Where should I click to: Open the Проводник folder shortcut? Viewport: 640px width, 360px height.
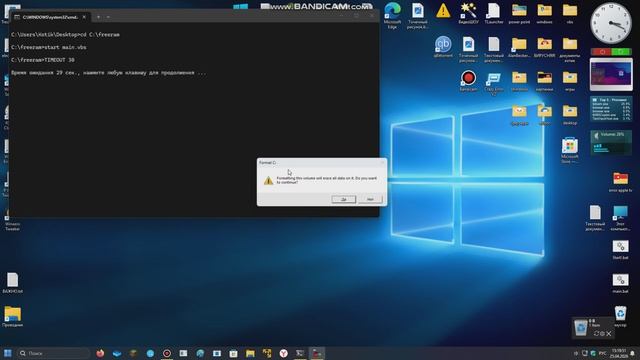tap(13, 317)
